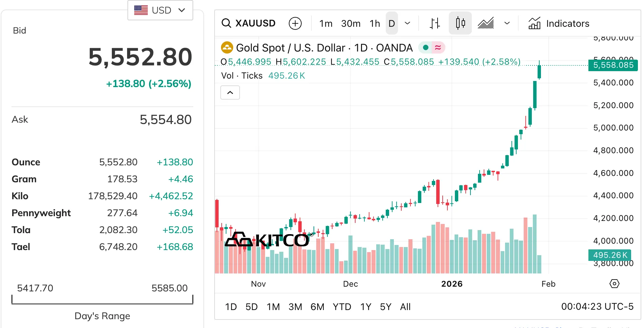The height and width of the screenshot is (328, 644).
Task: Click the 00:04:23 UTC-5 timezone button
Action: 597,307
